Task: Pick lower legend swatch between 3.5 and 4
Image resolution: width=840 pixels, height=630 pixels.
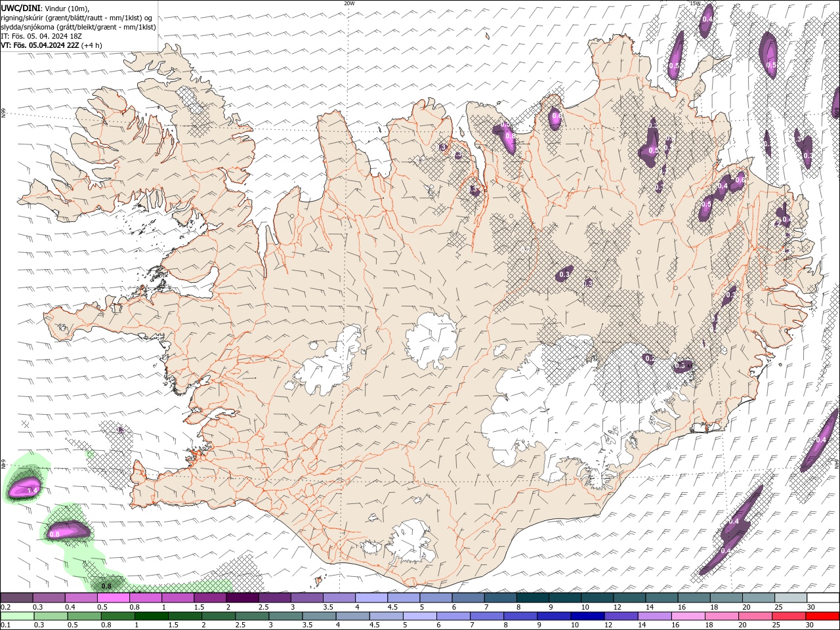Action: (x=319, y=616)
